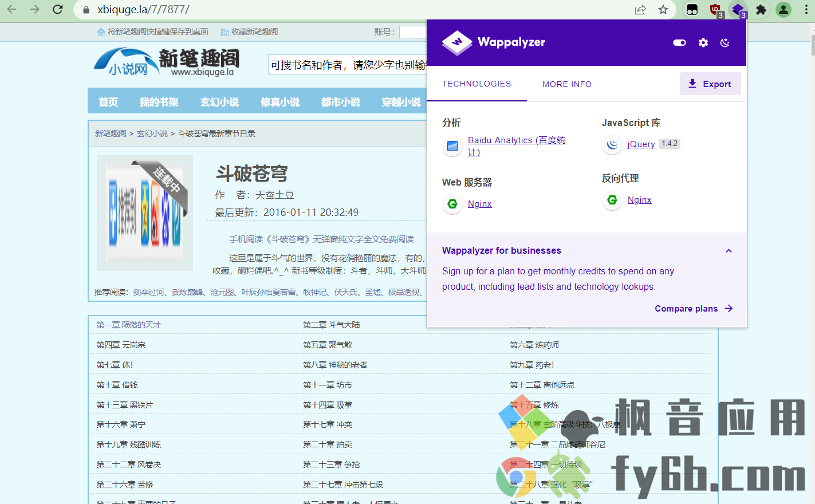Reload the page with the refresh icon
Image resolution: width=815 pixels, height=504 pixels.
click(x=58, y=9)
